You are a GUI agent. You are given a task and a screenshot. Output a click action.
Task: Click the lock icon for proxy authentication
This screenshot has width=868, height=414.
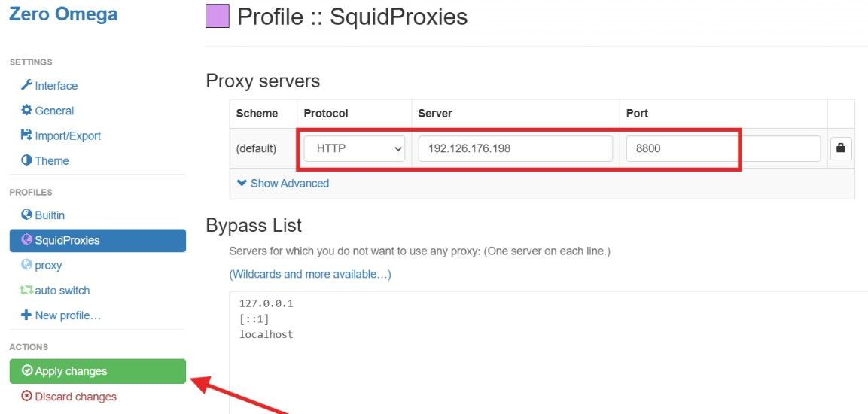(x=841, y=148)
